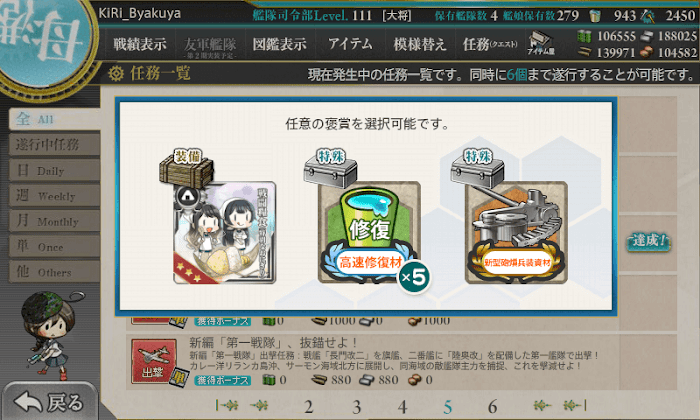The width and height of the screenshot is (700, 420).
Task: Open the アイテム屋 shop icon
Action: pyautogui.click(x=540, y=43)
